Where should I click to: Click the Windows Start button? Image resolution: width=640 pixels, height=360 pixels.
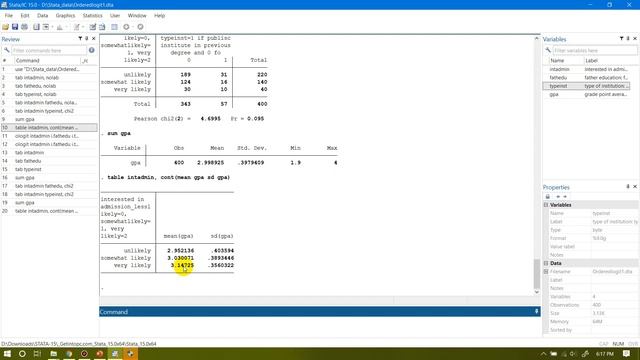click(7, 353)
